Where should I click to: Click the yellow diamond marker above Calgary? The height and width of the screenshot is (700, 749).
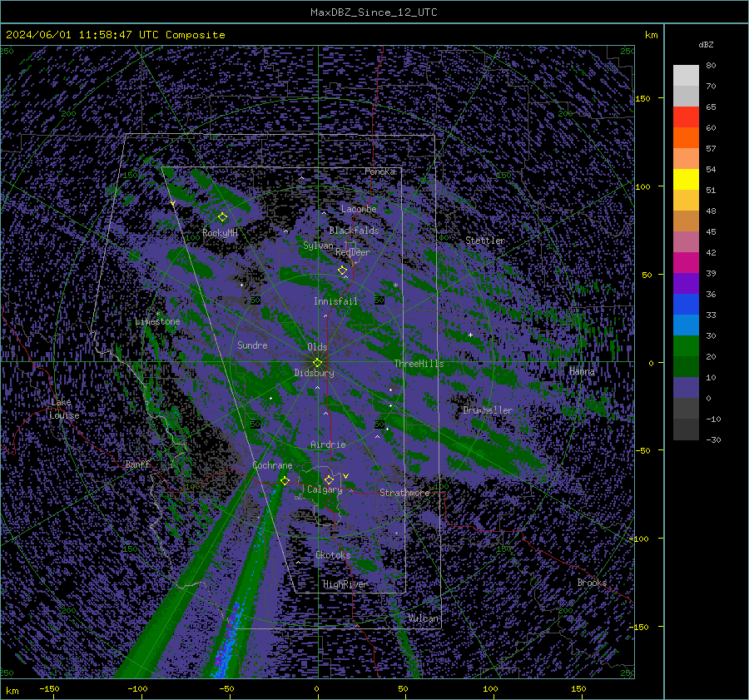(329, 479)
